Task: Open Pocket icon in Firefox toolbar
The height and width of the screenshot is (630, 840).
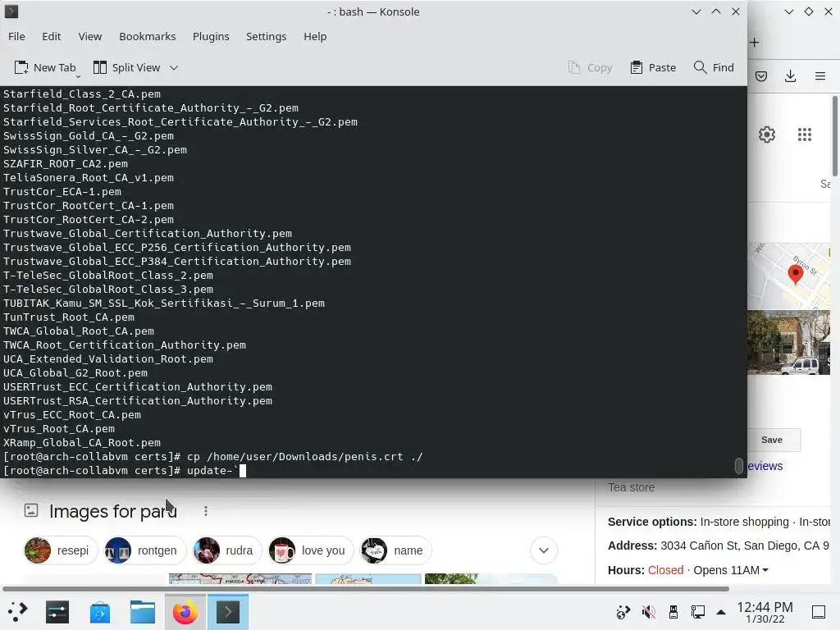Action: (x=761, y=76)
